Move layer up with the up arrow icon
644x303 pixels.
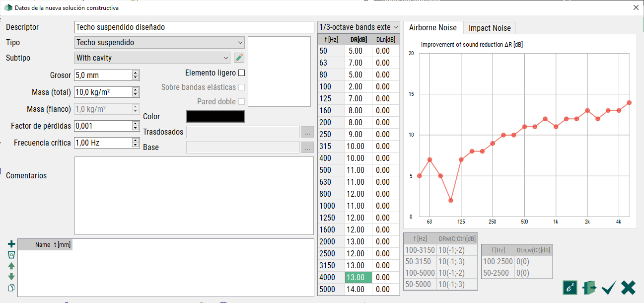pyautogui.click(x=11, y=266)
